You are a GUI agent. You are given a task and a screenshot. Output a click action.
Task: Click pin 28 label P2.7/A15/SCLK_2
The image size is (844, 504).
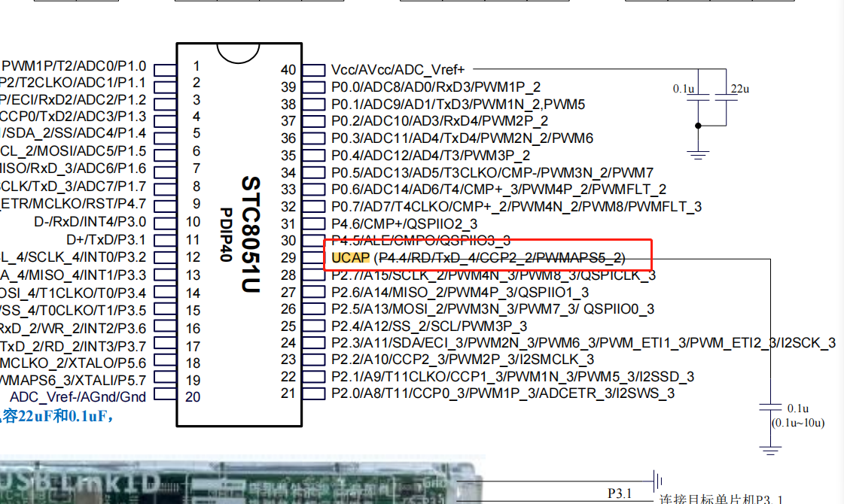click(494, 275)
